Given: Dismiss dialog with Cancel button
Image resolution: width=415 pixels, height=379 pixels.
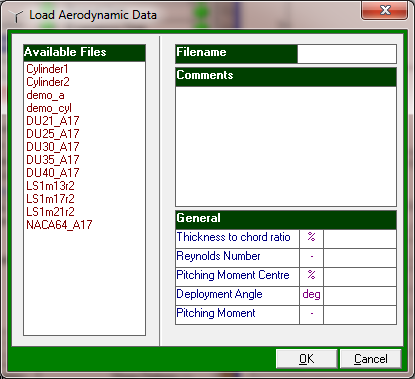Looking at the screenshot, I should pos(371,359).
